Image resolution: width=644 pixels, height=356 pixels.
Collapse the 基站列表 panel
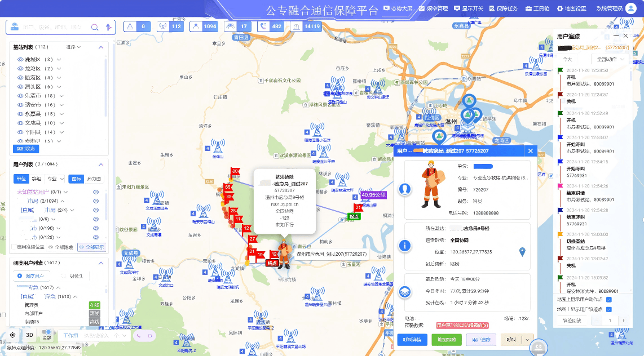coord(101,47)
